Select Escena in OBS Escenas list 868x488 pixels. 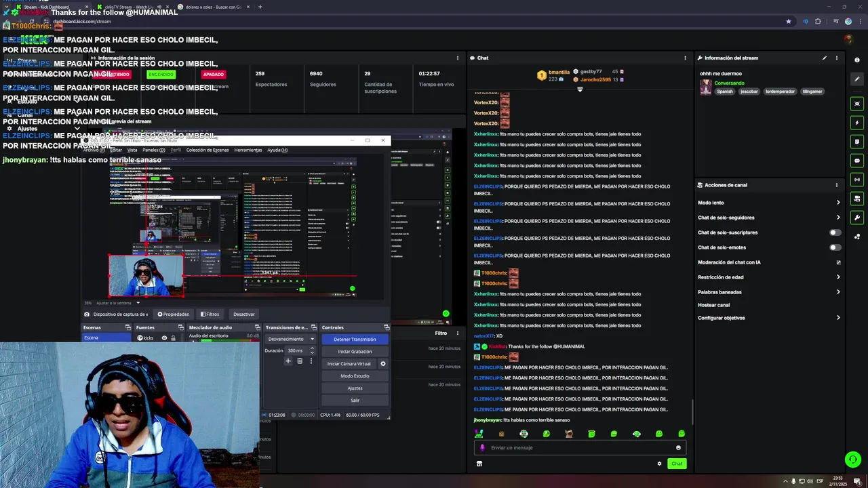[x=106, y=338]
